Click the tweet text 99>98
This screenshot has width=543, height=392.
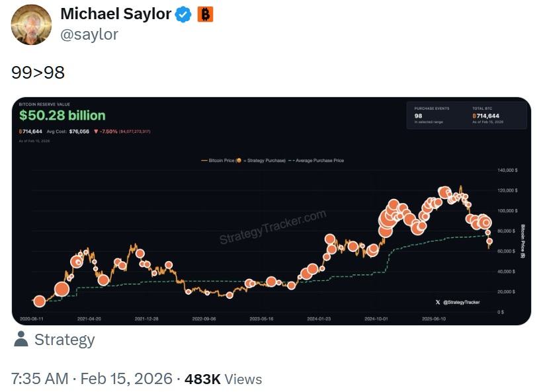[x=38, y=72]
